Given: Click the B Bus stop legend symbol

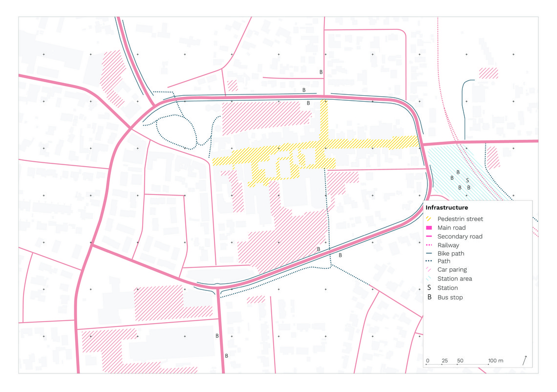Looking at the screenshot, I should (429, 297).
